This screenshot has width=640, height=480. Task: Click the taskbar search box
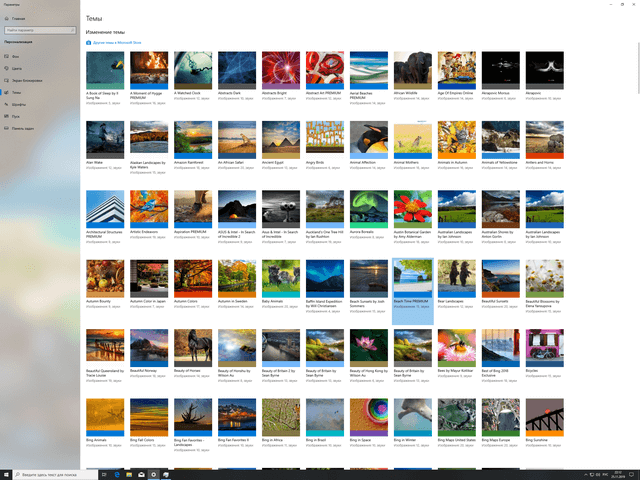[55, 475]
